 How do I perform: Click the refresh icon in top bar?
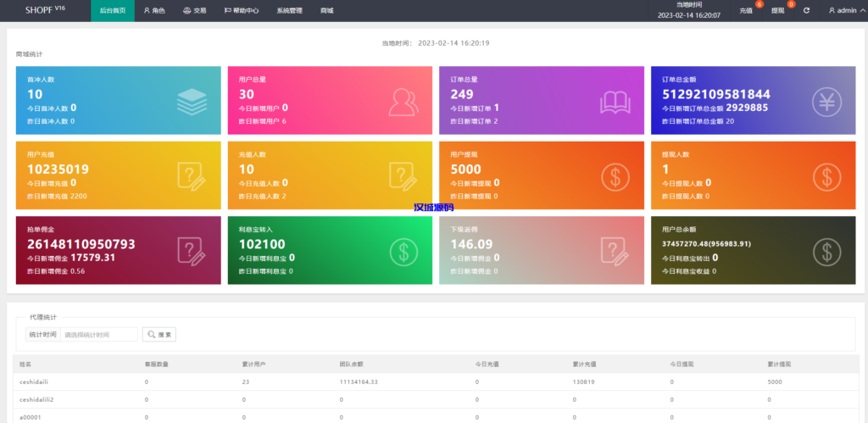click(x=806, y=10)
